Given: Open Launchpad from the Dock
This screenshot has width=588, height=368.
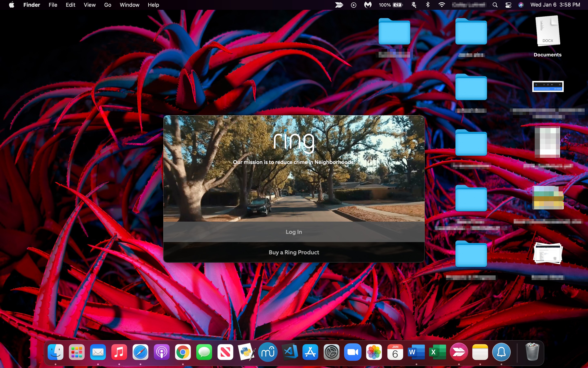Looking at the screenshot, I should (77, 352).
